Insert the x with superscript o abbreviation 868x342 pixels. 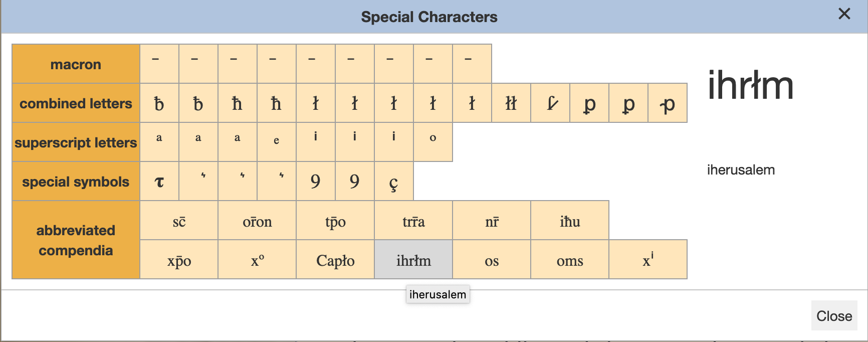(x=257, y=260)
